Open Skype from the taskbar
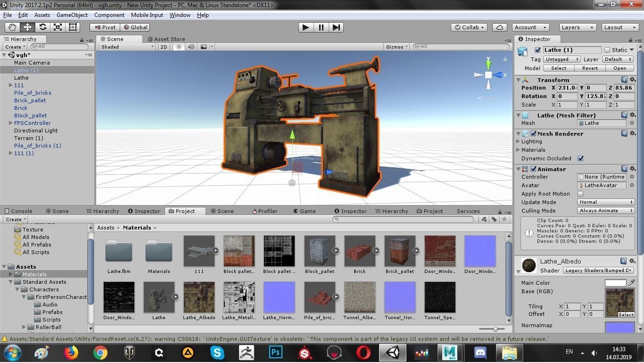The width and height of the screenshot is (644, 363). click(217, 353)
